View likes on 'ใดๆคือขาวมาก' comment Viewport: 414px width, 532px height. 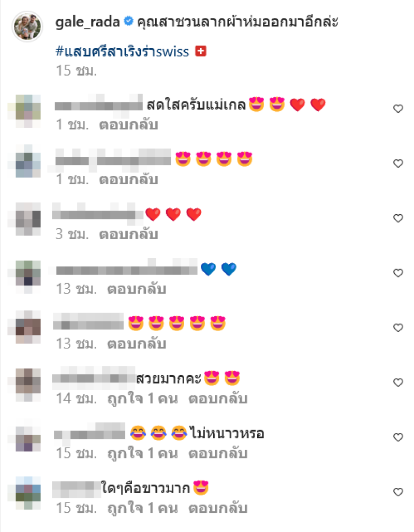point(142,508)
